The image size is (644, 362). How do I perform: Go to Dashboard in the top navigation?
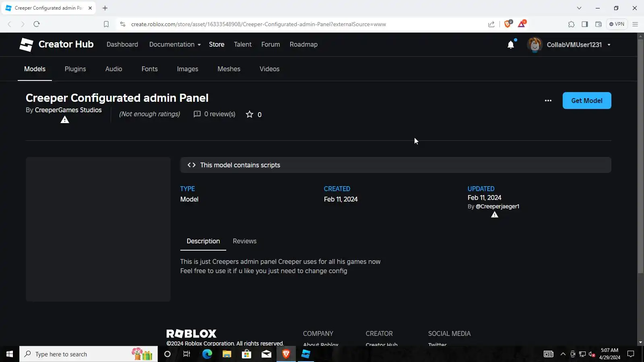point(122,45)
